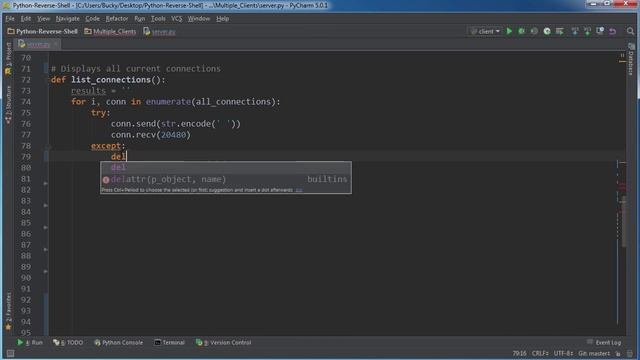Click the read-only lock icon in status bar
This screenshot has width=640, height=360.
tap(618, 353)
